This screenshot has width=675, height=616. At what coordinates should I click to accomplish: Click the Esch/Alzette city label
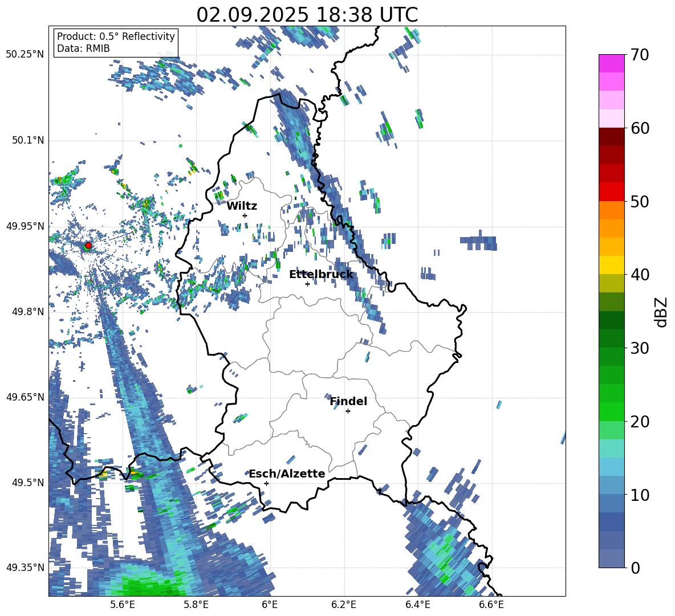287,474
